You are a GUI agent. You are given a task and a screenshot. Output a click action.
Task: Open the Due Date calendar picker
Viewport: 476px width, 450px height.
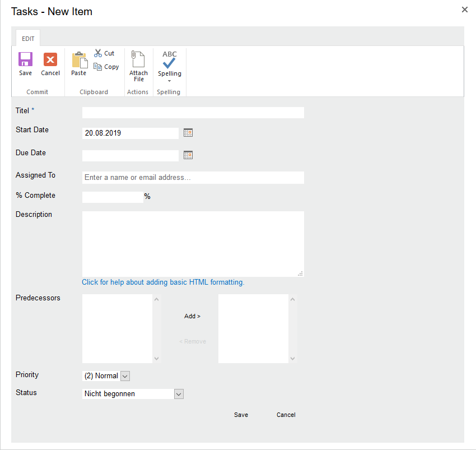point(188,155)
